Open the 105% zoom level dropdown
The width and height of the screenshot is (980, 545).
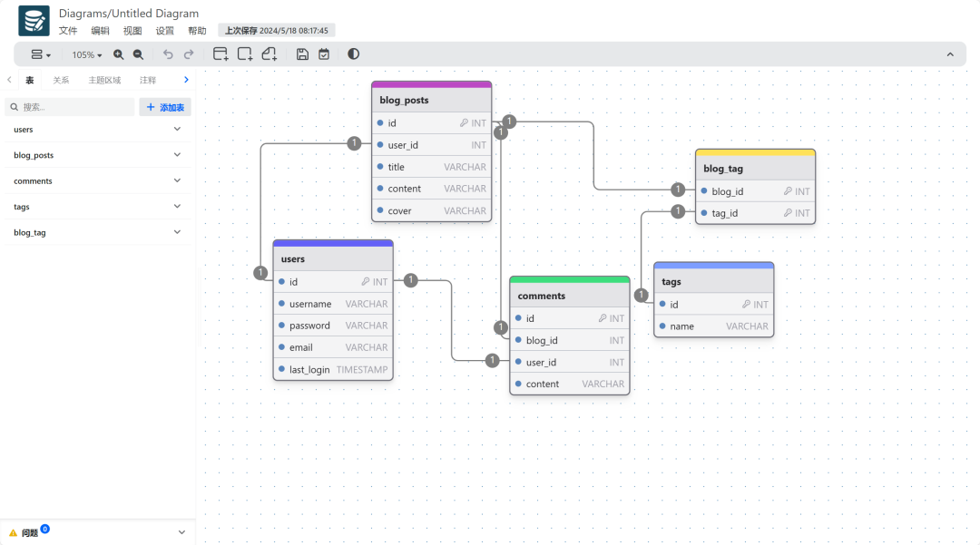point(87,54)
